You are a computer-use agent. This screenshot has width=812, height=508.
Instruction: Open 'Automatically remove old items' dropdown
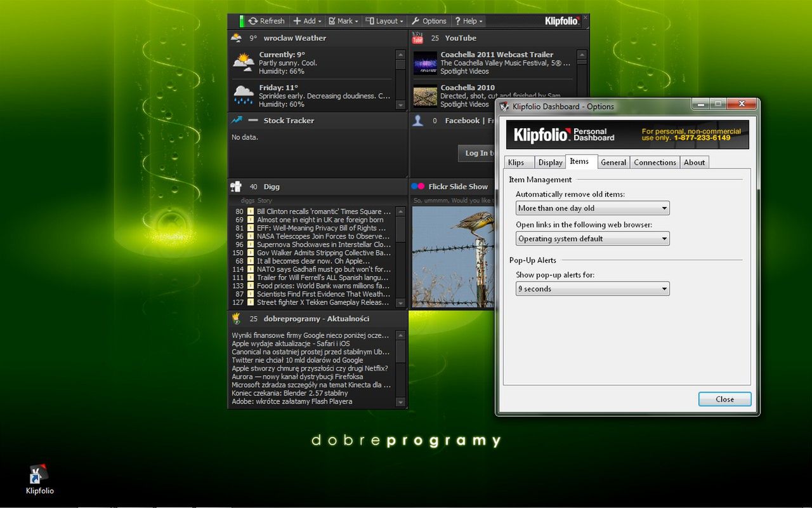[593, 208]
